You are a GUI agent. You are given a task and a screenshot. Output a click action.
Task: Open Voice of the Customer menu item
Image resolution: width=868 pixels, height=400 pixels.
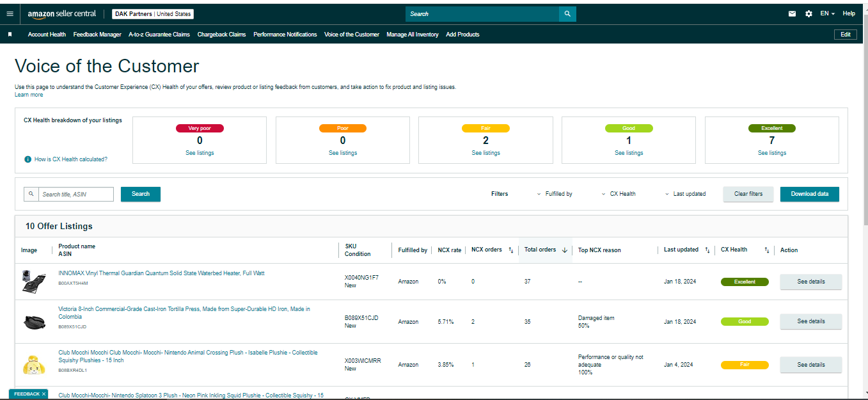click(352, 35)
